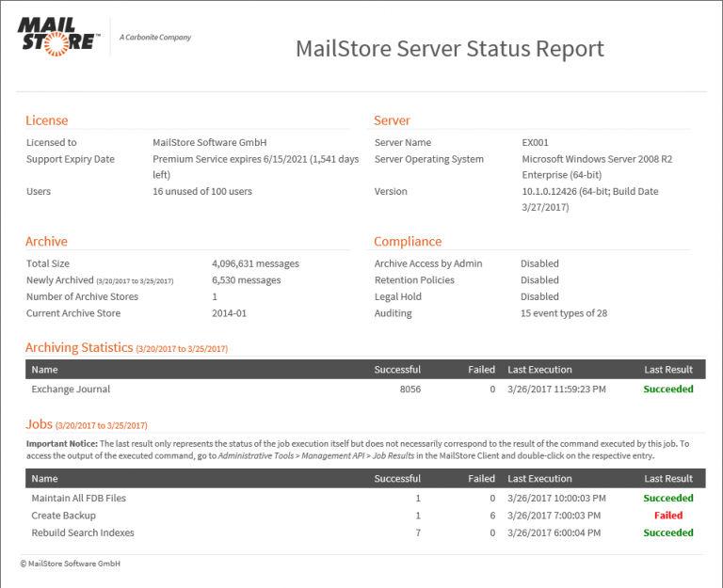Select '15 event types of 28' value
The width and height of the screenshot is (723, 588).
coord(564,313)
